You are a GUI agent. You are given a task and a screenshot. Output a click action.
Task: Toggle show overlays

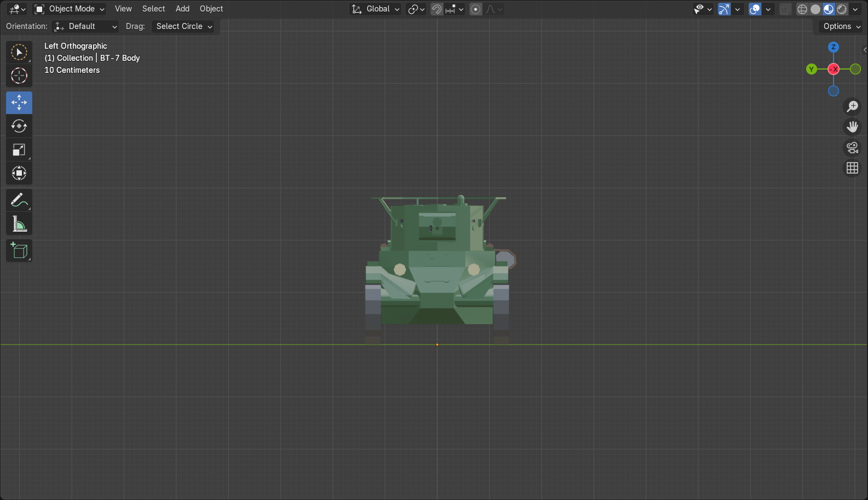tap(755, 9)
